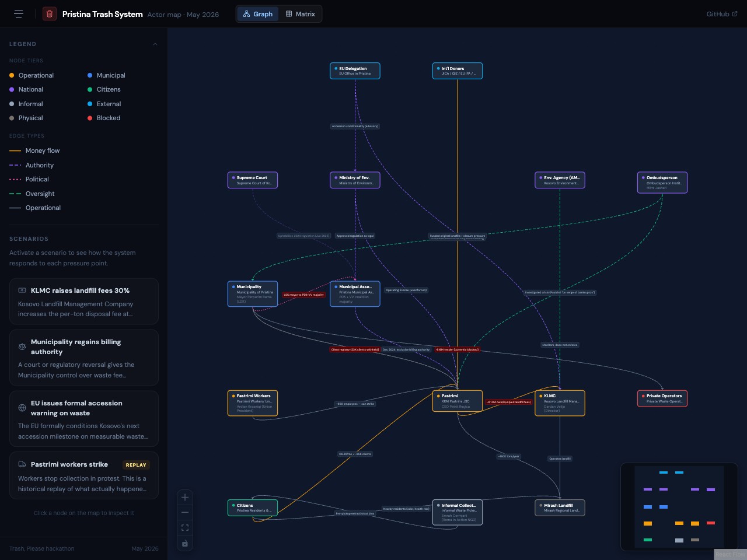
Task: Open the GitHub link
Action: tap(722, 14)
